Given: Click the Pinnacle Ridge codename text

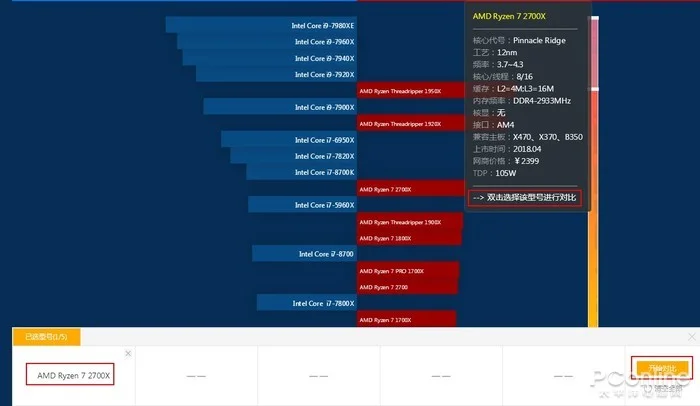Looking at the screenshot, I should coord(539,40).
